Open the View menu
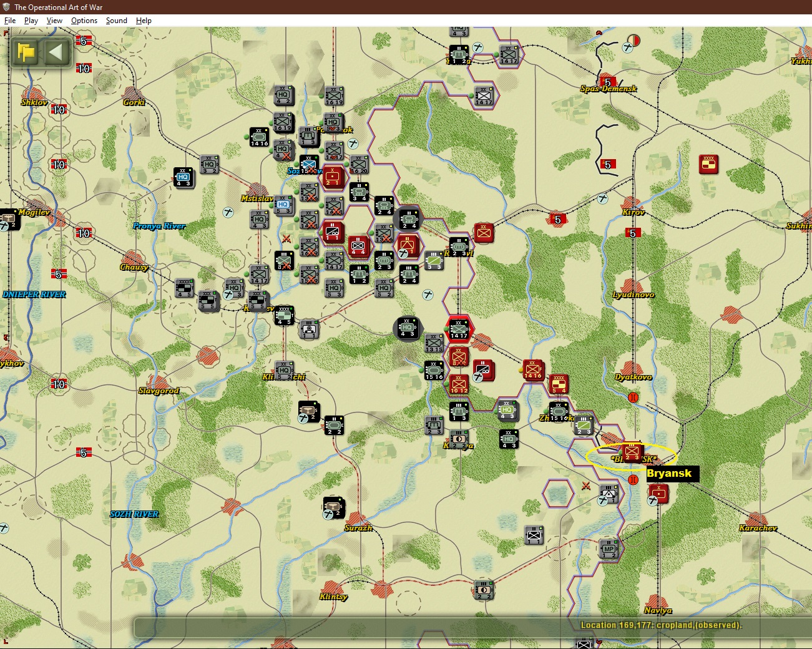Screen dimensions: 812x649 tap(54, 21)
